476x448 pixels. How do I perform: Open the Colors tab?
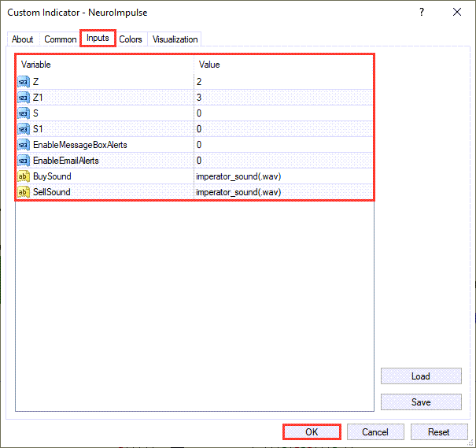click(131, 39)
